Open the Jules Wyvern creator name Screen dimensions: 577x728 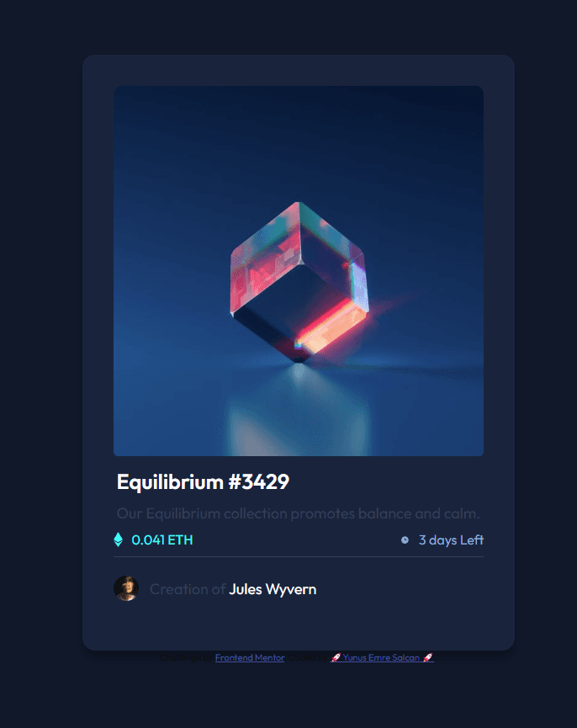click(x=273, y=589)
